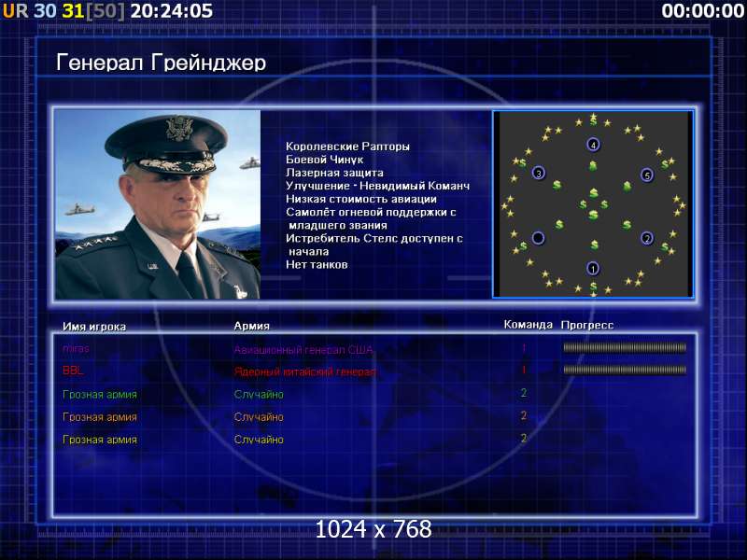
Task: Click the title 'Генерал Грейнджер'
Action: 161,63
